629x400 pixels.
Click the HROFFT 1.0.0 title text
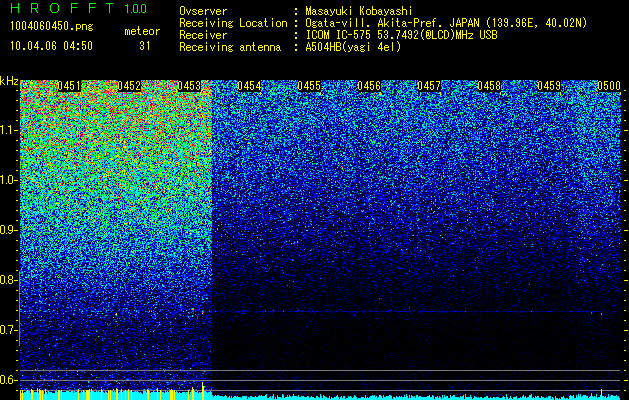tap(79, 8)
